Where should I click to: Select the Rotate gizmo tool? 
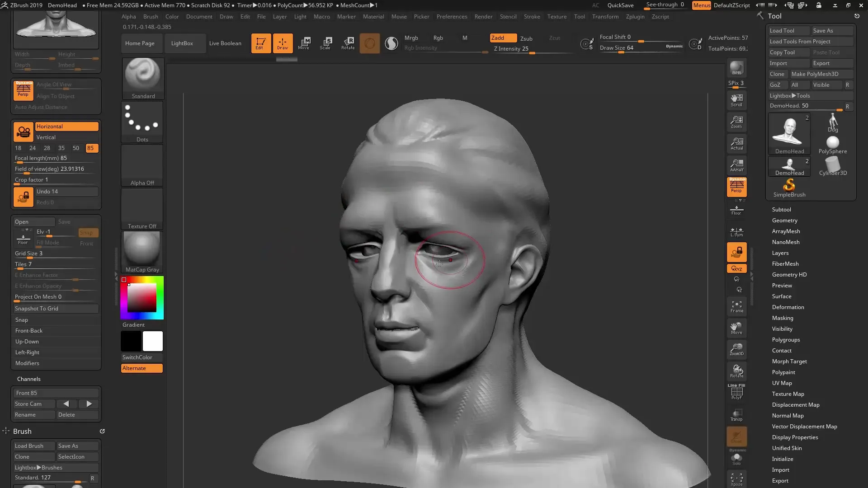tap(348, 43)
